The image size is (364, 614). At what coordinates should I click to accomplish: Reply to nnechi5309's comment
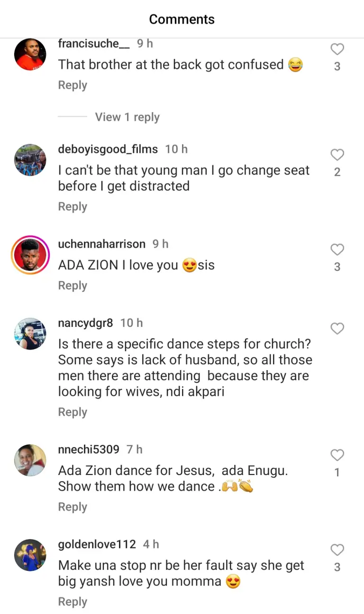click(73, 507)
